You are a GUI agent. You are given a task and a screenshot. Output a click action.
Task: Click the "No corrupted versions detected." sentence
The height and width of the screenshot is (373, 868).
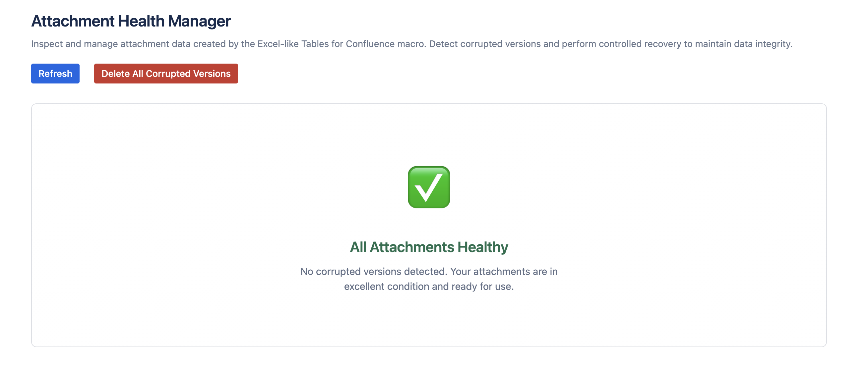click(x=373, y=271)
